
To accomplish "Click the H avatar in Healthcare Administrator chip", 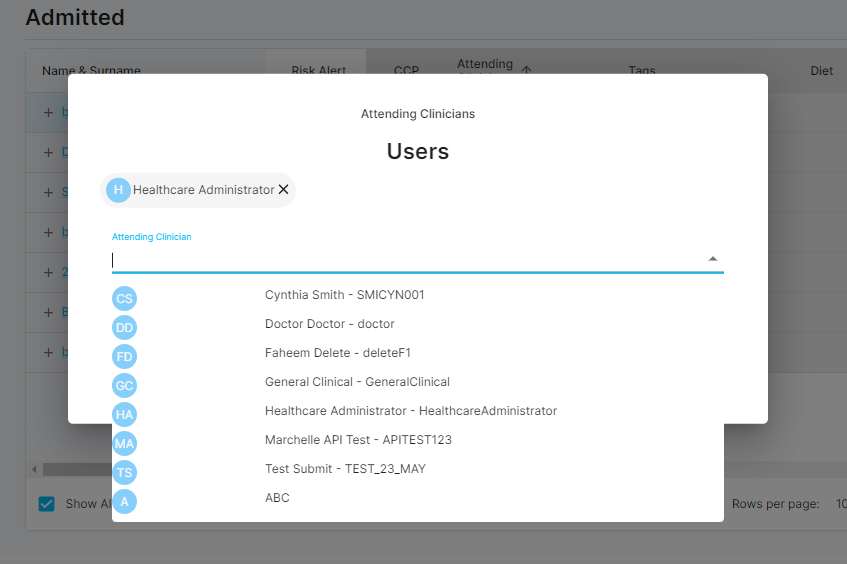I will click(118, 190).
